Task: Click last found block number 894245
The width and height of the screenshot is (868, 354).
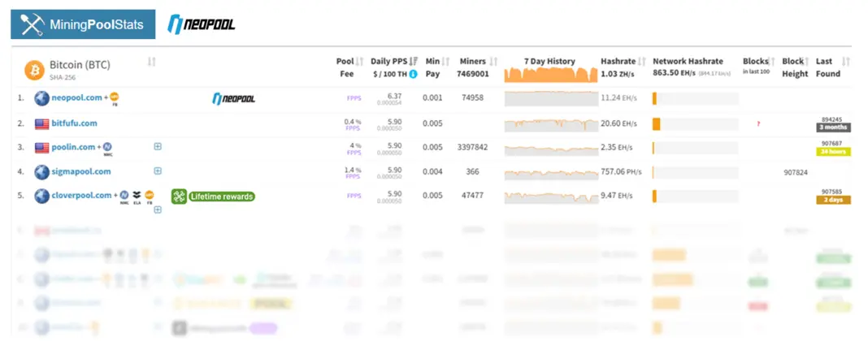Action: tap(832, 119)
